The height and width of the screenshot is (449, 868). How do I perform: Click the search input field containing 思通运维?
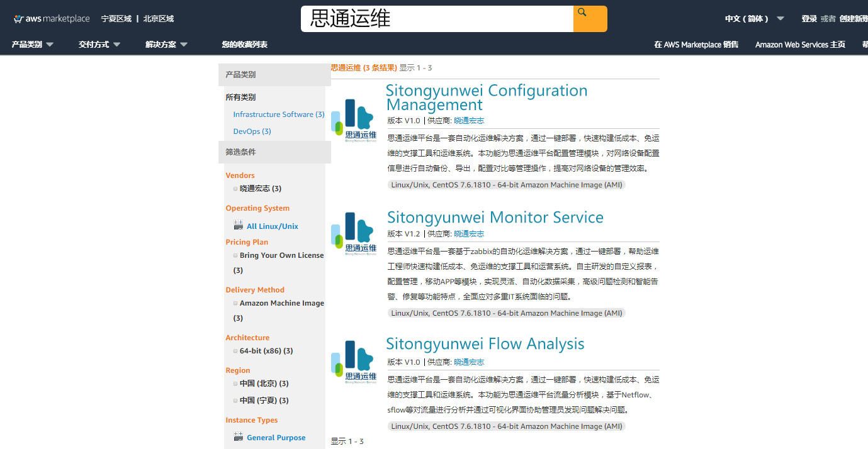(437, 19)
